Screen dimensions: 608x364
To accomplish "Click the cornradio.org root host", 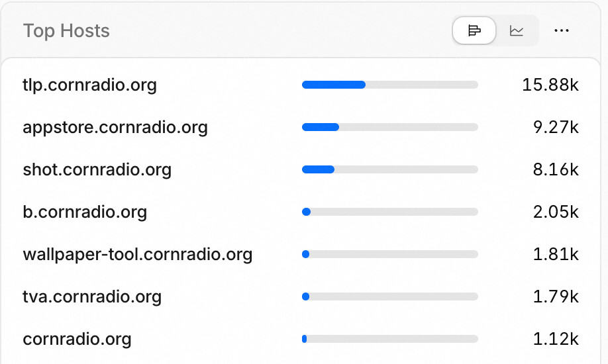I will (77, 339).
